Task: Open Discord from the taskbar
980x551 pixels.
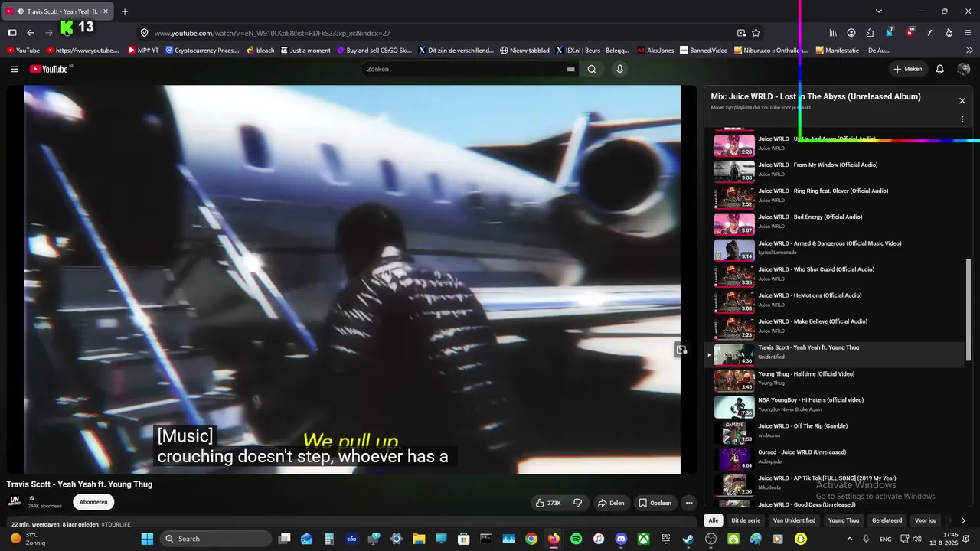Action: 621,539
